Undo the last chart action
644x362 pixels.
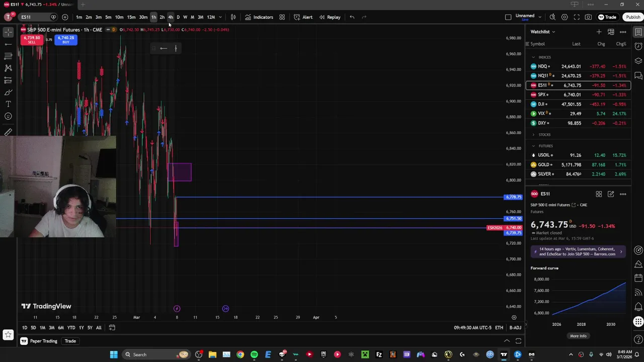click(352, 17)
